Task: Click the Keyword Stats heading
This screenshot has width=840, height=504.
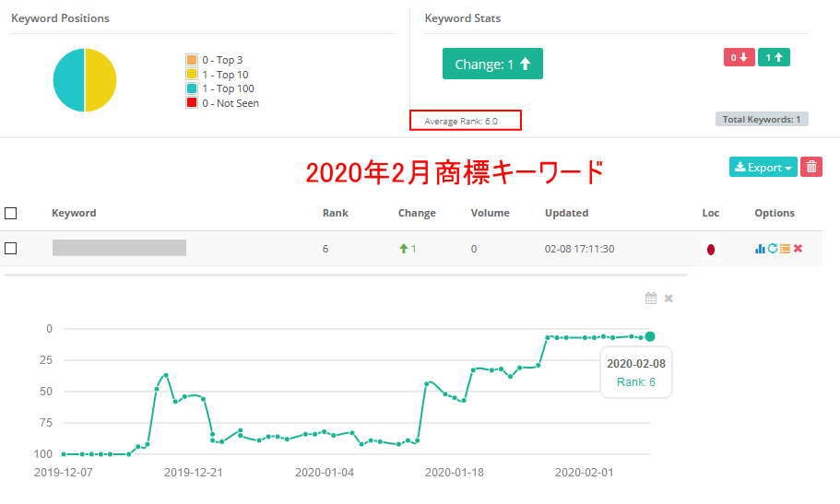Action: (462, 18)
